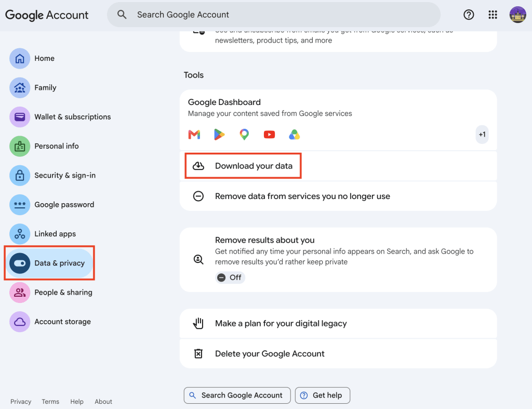The image size is (532, 409).
Task: Click the remove data minus-circle icon
Action: coord(198,196)
